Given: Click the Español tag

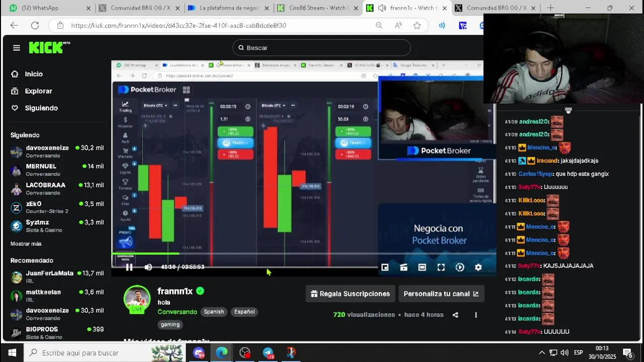Looking at the screenshot, I should (245, 312).
